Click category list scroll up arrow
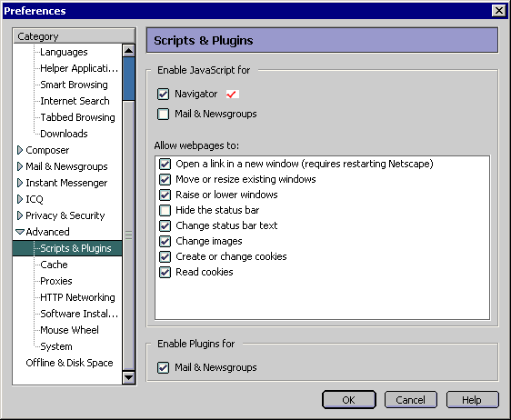 129,51
